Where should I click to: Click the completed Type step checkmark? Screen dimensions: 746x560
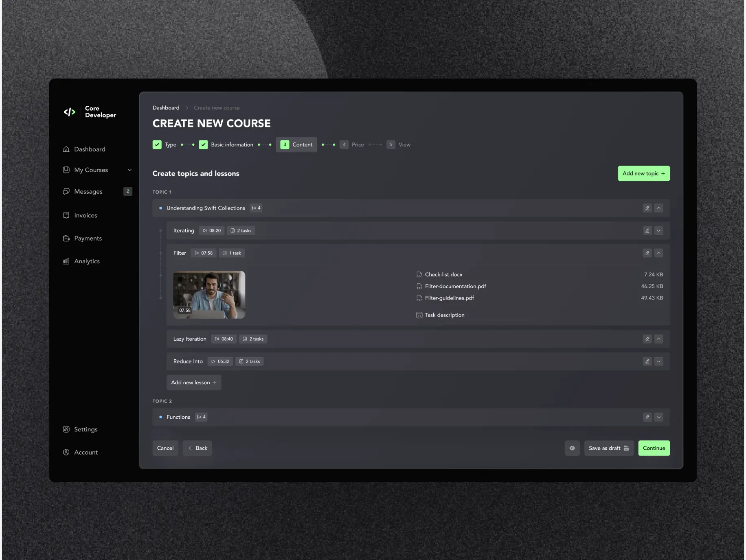click(x=157, y=145)
